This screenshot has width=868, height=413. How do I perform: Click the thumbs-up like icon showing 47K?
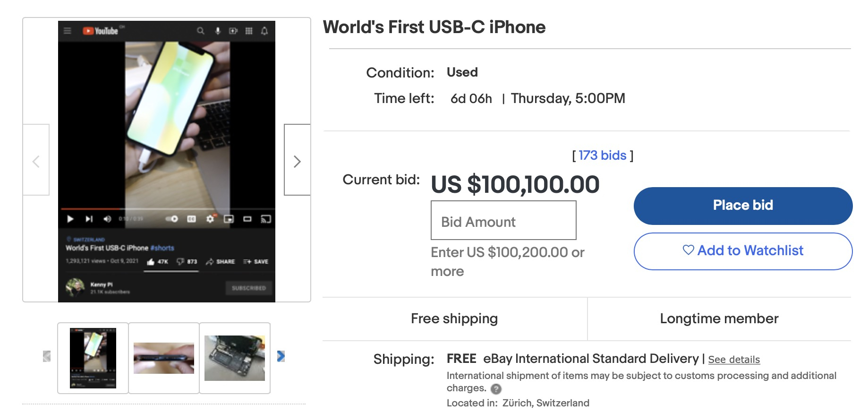click(x=151, y=262)
